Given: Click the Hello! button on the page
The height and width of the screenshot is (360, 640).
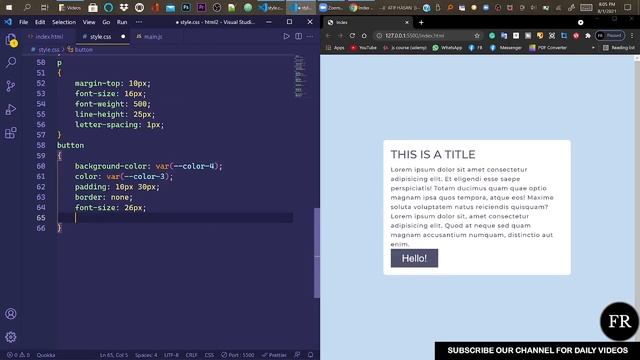Looking at the screenshot, I should click(414, 258).
